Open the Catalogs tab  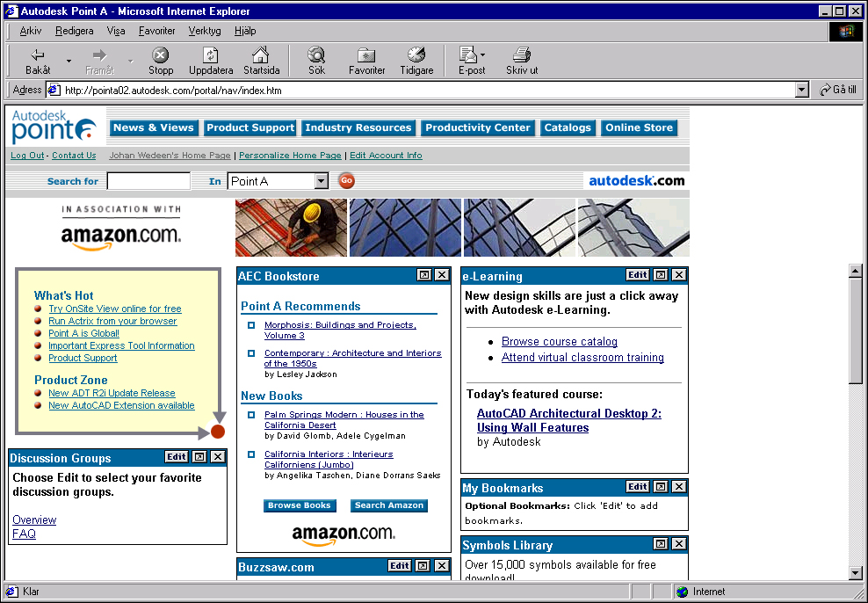(568, 128)
